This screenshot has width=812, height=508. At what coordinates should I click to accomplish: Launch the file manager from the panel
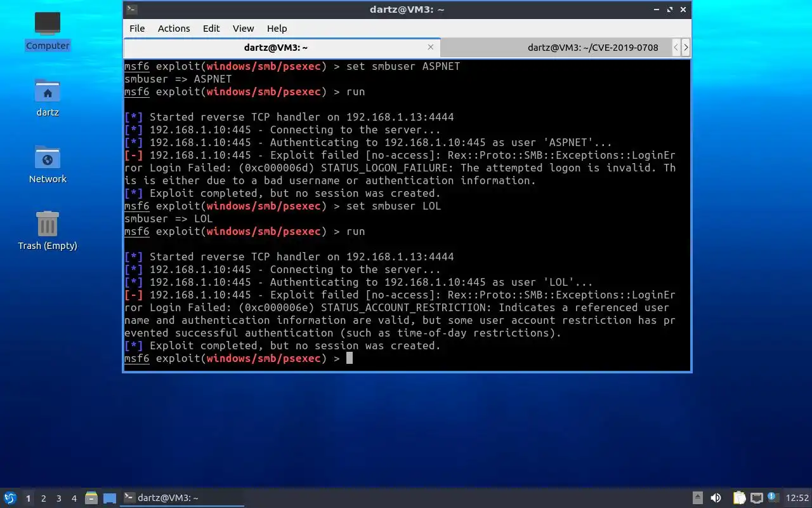point(91,498)
